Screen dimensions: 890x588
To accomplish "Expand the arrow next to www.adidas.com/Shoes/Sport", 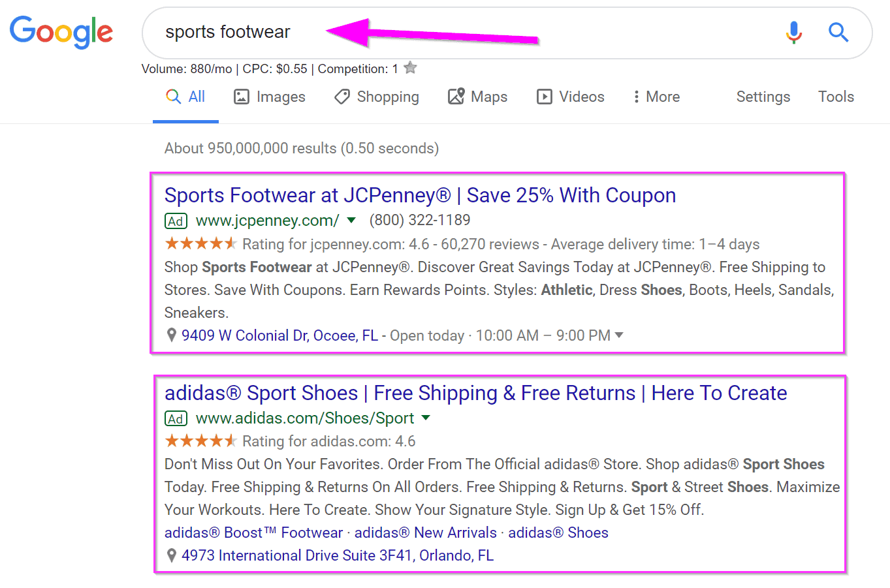I will pos(426,418).
